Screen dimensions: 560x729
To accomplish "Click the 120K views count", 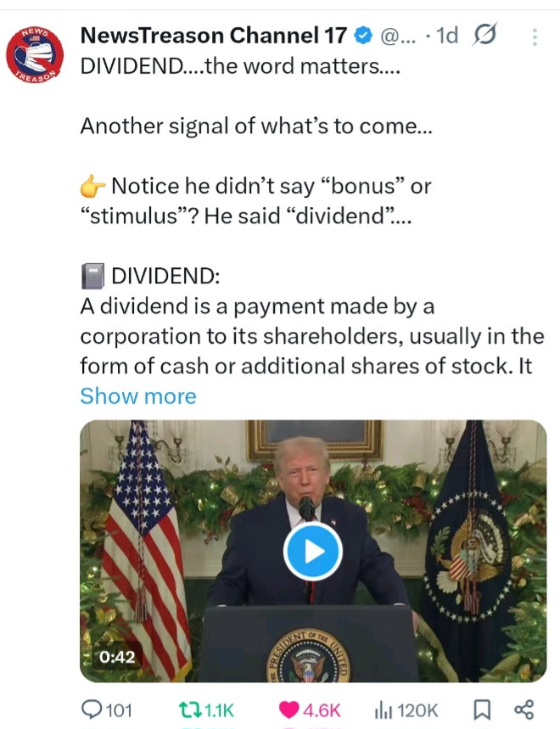I will coord(417,709).
